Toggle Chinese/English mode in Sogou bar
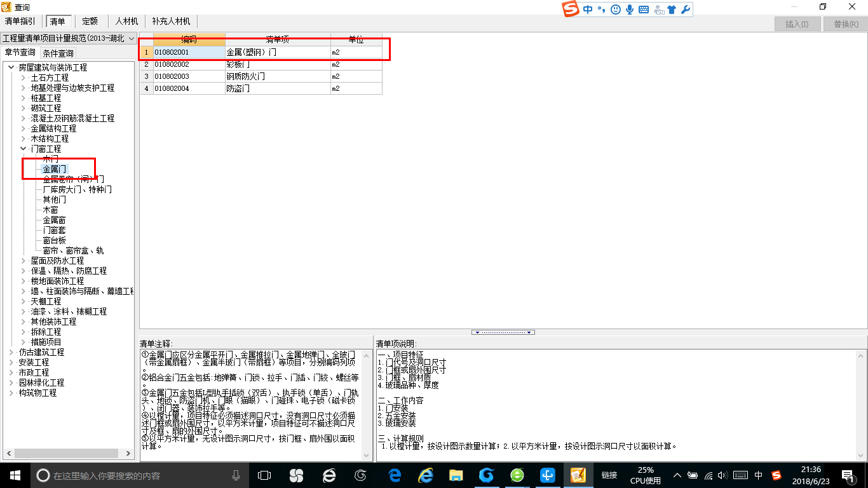This screenshot has width=868, height=488. [588, 10]
